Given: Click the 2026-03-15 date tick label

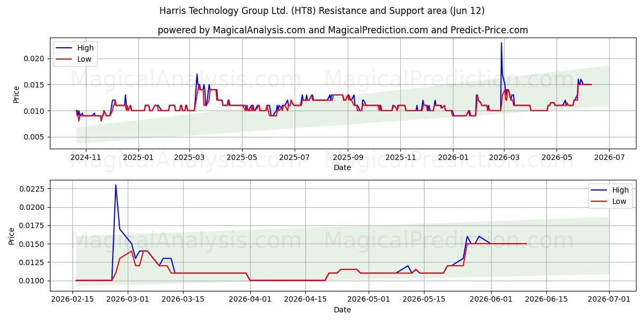Looking at the screenshot, I should point(183,299).
